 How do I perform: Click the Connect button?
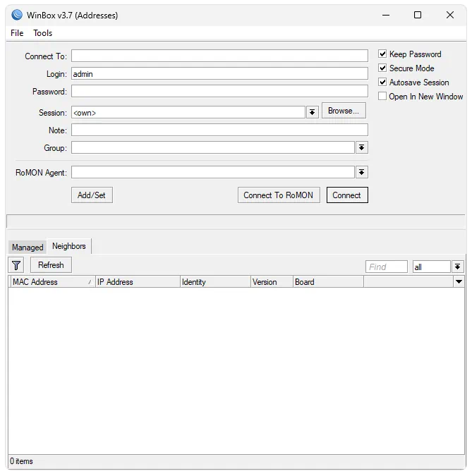(x=347, y=195)
